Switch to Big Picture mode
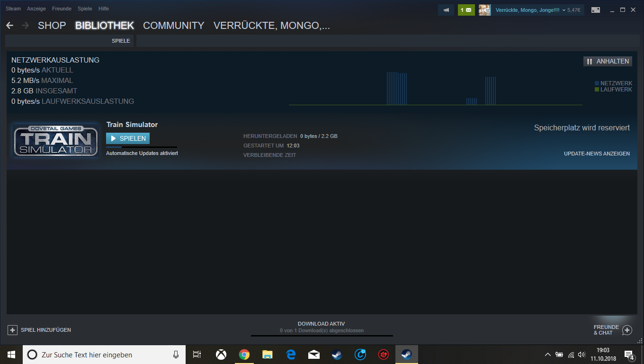Screen dimensions: 644x364 point(596,10)
